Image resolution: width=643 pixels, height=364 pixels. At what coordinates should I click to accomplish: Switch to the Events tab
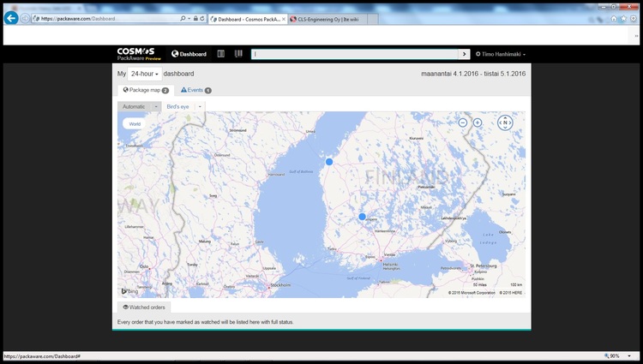(x=196, y=90)
